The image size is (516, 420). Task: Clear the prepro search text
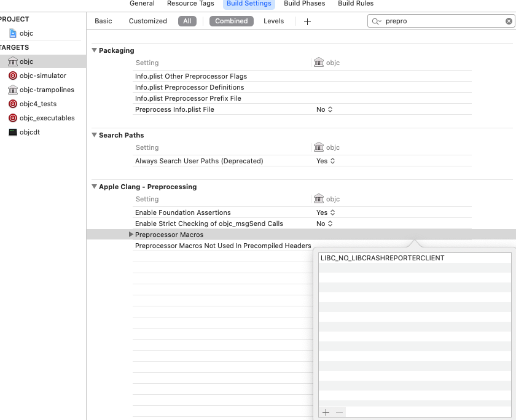point(509,21)
